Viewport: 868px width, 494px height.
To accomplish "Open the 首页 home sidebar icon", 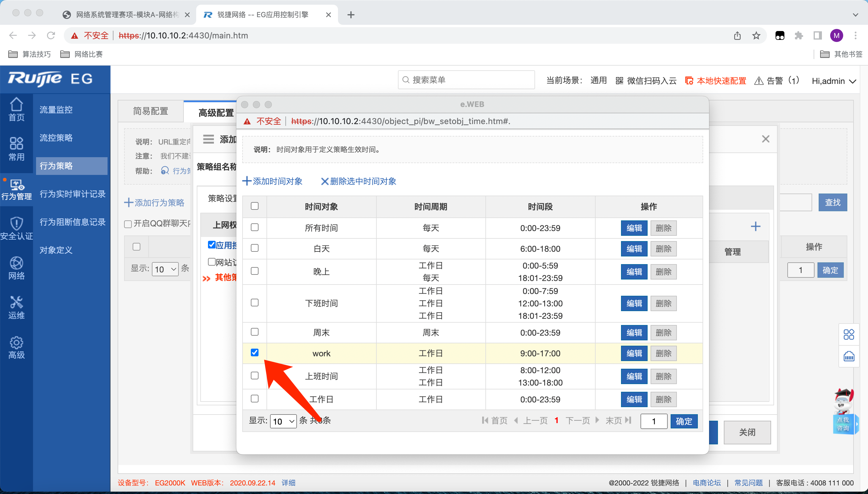I will (16, 109).
